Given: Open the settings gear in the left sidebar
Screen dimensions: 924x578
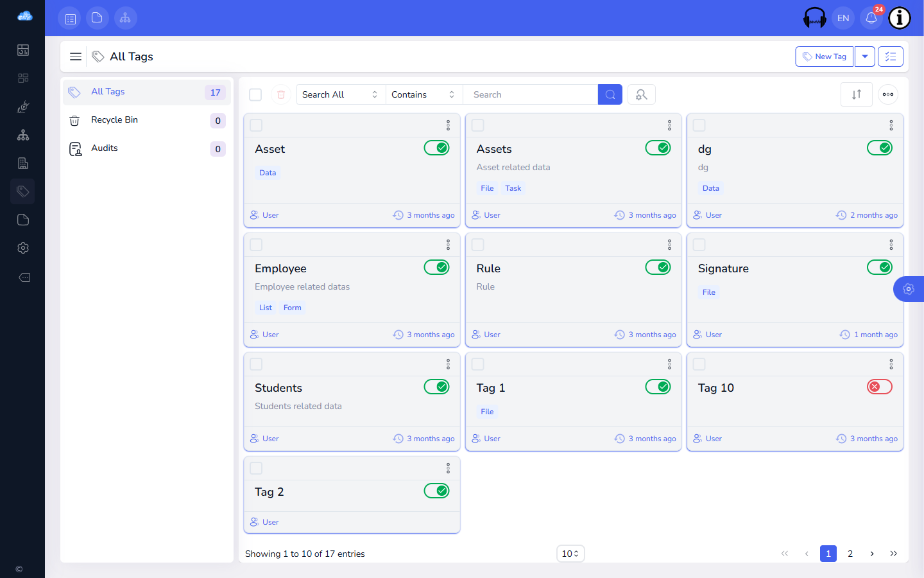Looking at the screenshot, I should pyautogui.click(x=23, y=248).
